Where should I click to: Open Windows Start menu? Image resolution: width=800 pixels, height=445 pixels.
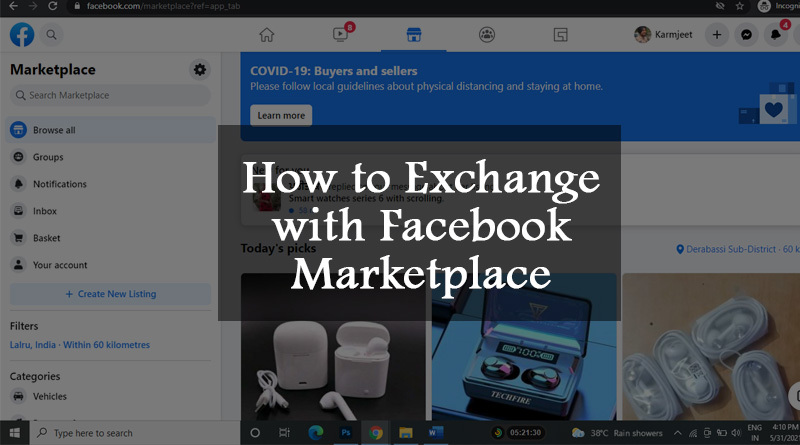14,433
